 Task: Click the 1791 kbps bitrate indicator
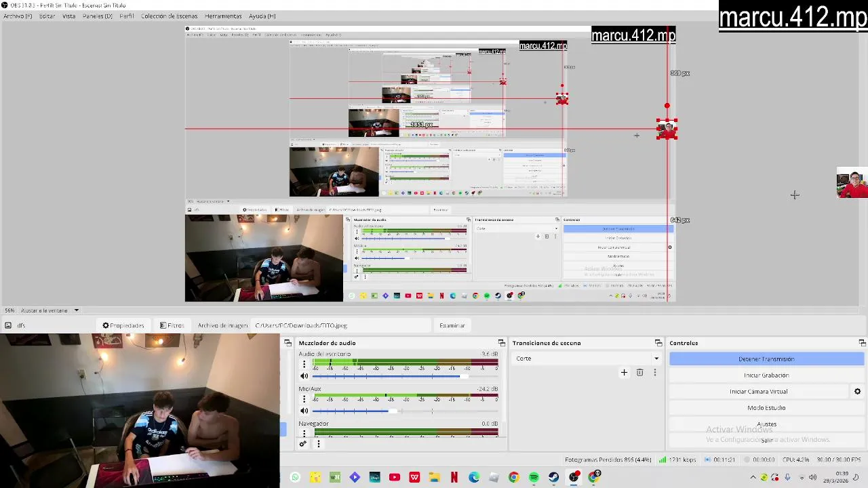click(678, 460)
